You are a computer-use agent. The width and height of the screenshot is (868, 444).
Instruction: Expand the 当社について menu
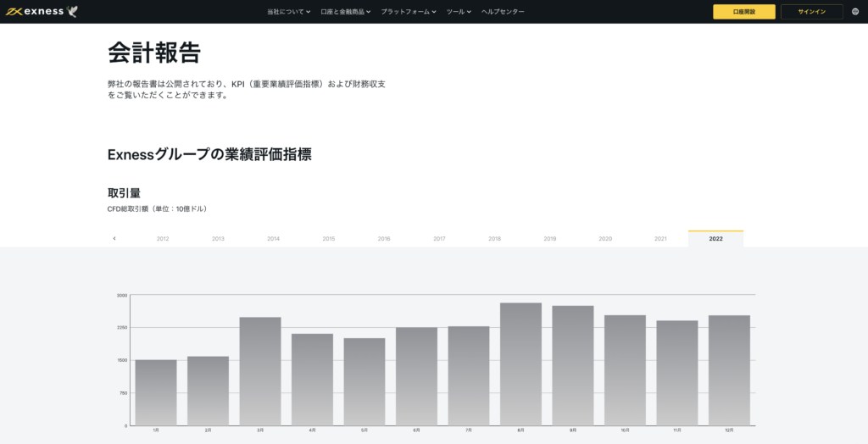click(x=288, y=12)
